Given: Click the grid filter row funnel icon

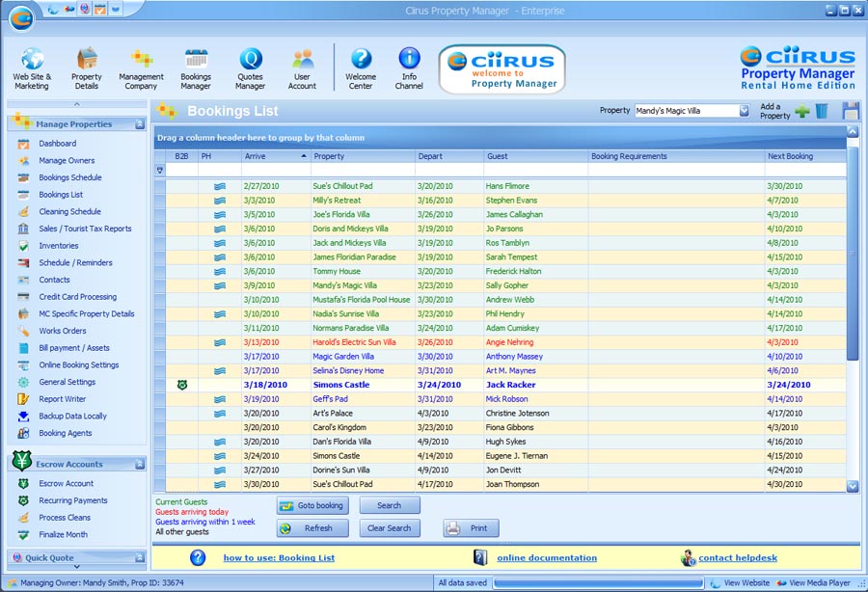Looking at the screenshot, I should pos(160,171).
